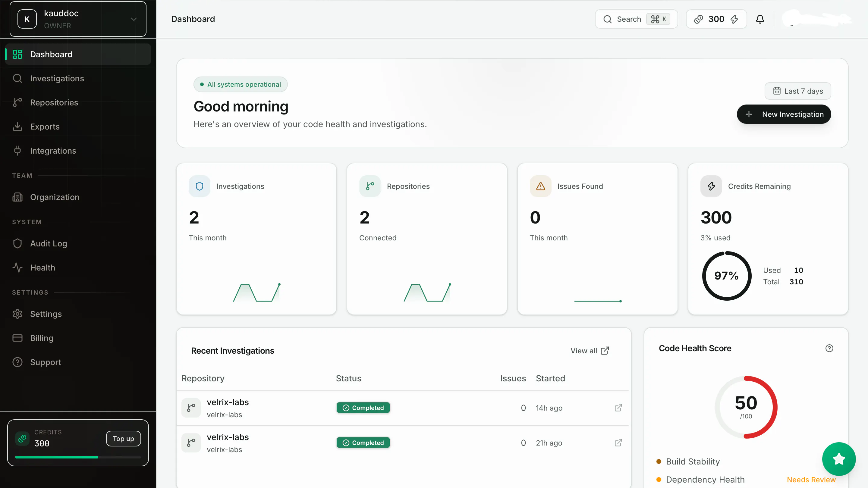Open Exports in the sidebar
Screen dimensions: 868x488
(78, 127)
